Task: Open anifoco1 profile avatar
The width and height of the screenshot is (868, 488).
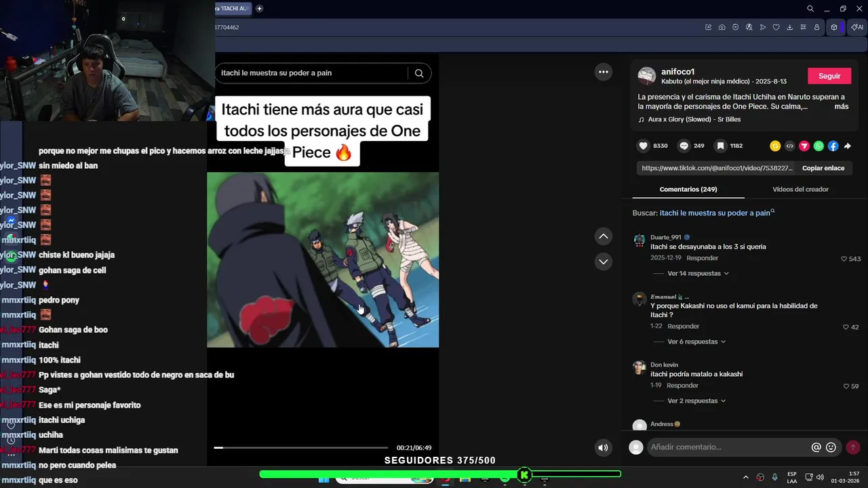Action: (647, 76)
